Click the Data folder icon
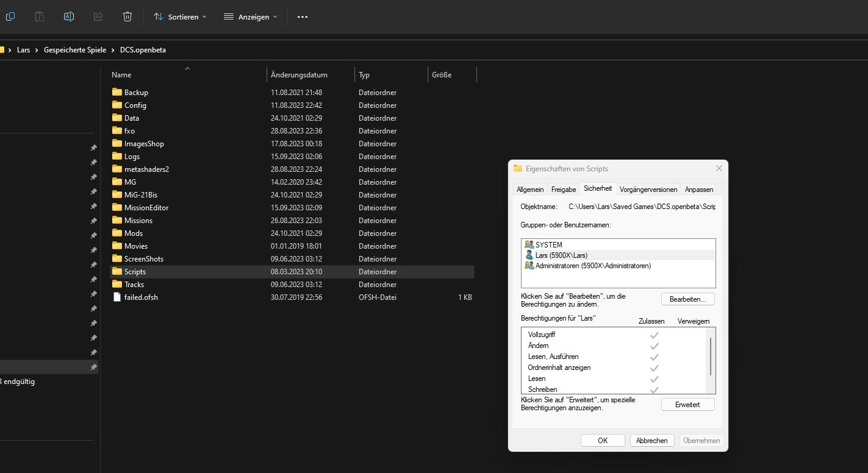This screenshot has height=473, width=868. point(118,118)
